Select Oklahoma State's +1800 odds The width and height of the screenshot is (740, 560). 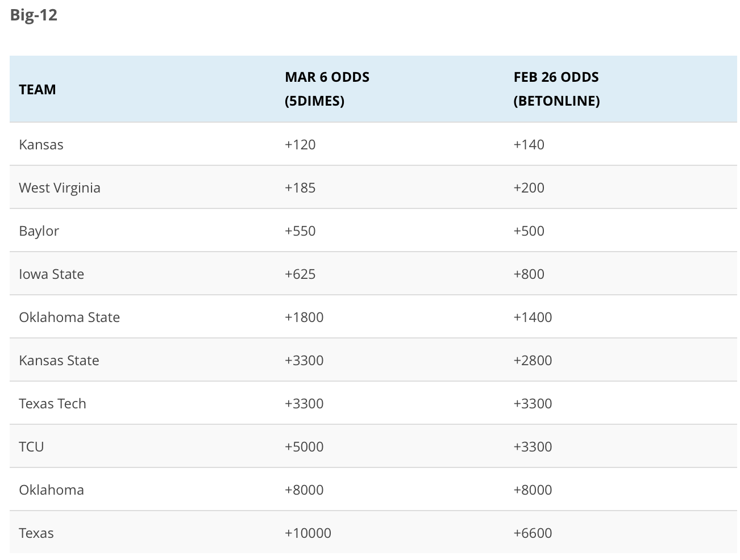pos(304,317)
